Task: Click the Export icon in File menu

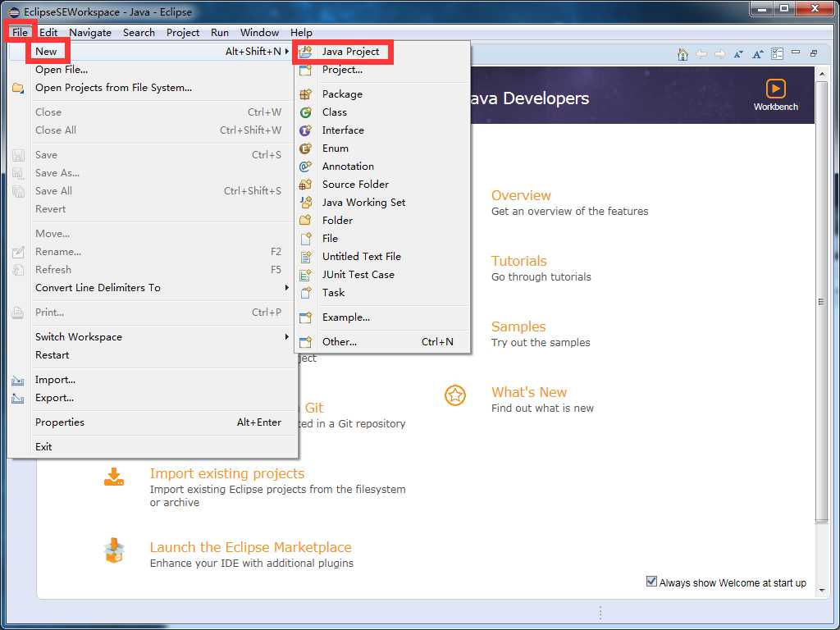Action: (x=18, y=399)
